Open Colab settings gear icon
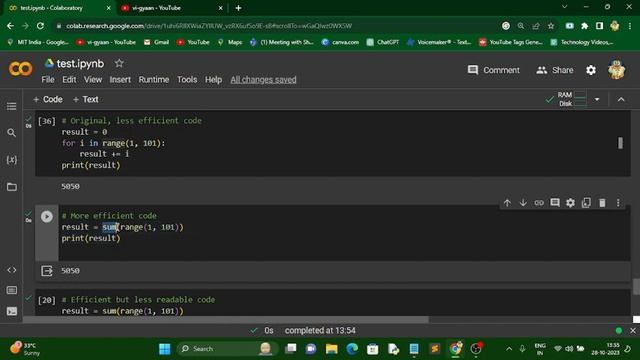 tap(591, 70)
